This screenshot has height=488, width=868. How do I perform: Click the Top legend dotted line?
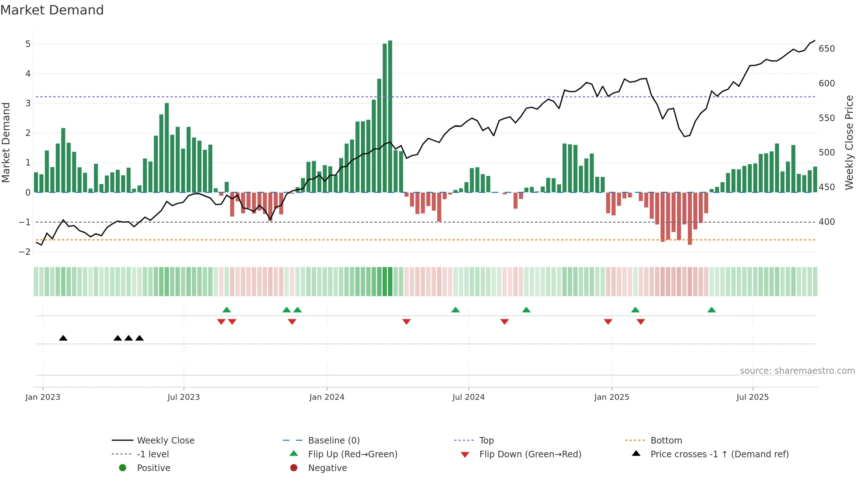pos(464,440)
